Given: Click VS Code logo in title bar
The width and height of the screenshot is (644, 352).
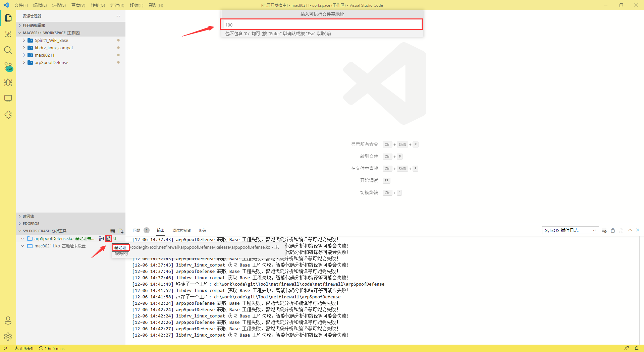Looking at the screenshot, I should 6,5.
